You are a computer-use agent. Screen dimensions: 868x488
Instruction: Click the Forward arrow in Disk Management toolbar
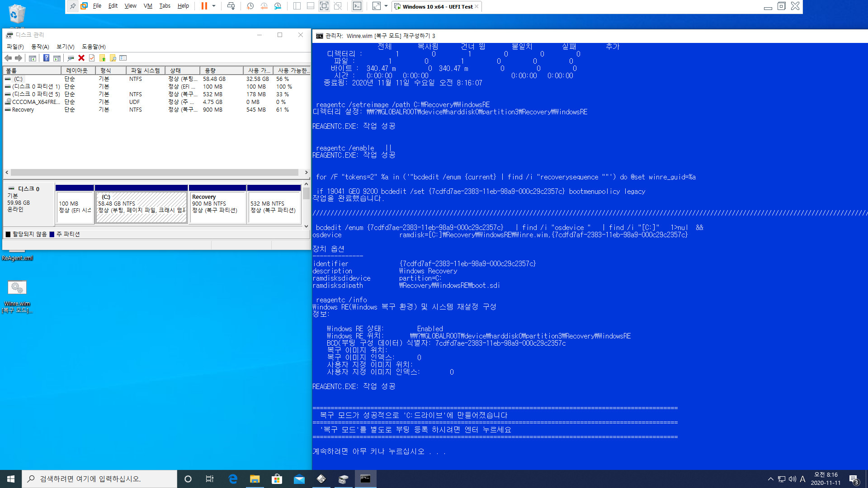(x=19, y=58)
